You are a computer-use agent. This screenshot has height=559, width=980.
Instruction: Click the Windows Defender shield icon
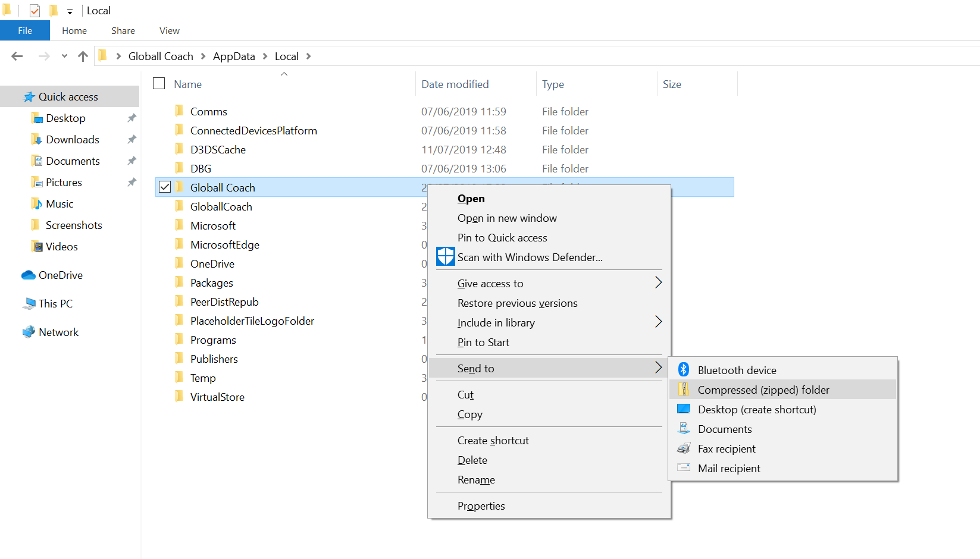click(446, 257)
